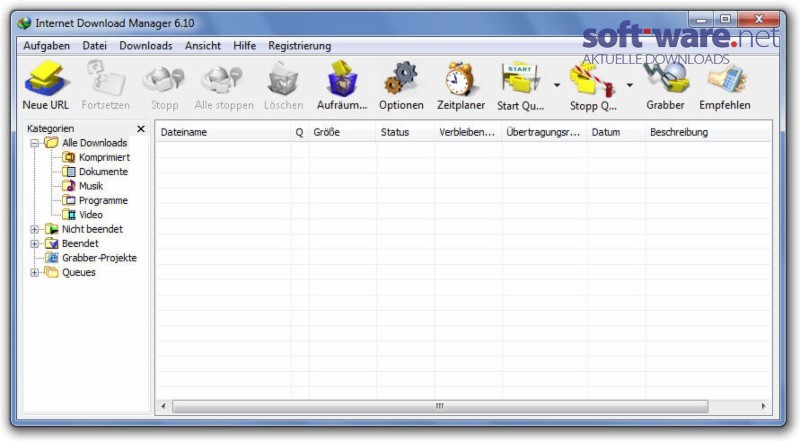800x441 pixels.
Task: Click the Queues folder icon
Action: coord(52,272)
